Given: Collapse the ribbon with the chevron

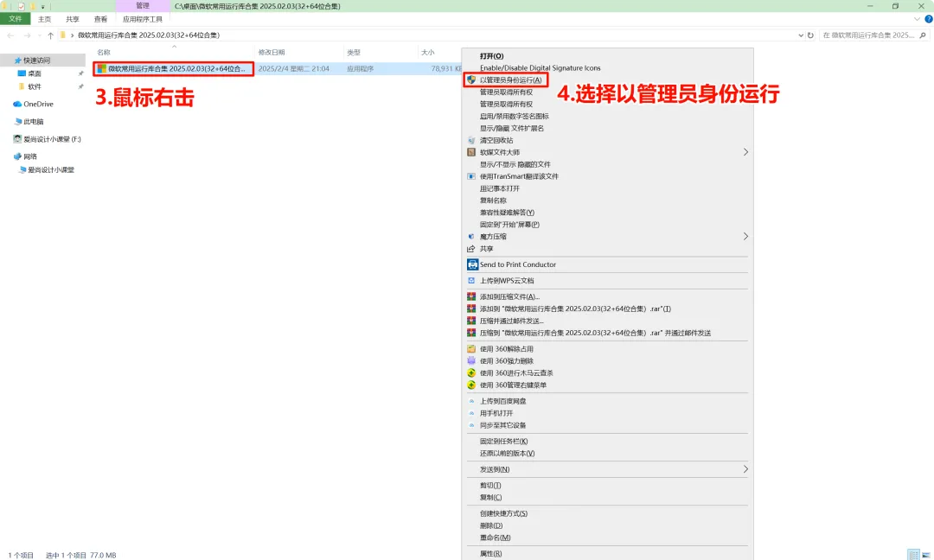Looking at the screenshot, I should point(918,19).
